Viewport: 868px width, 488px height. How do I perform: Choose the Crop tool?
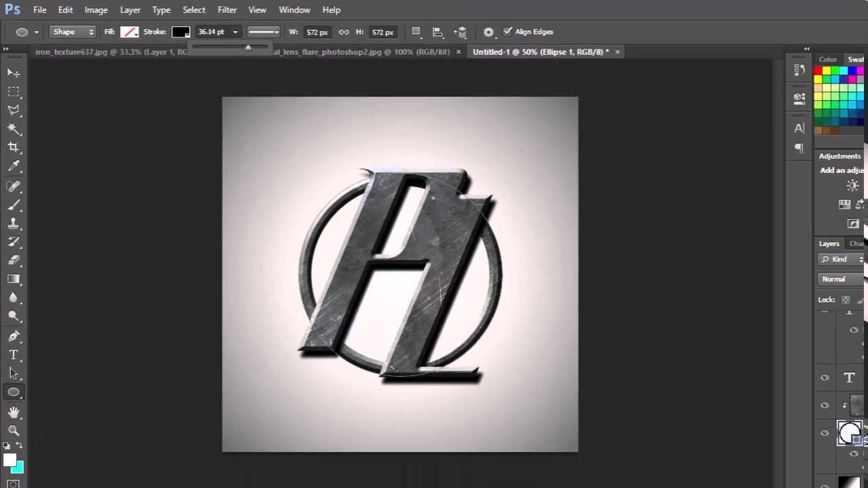pyautogui.click(x=14, y=147)
